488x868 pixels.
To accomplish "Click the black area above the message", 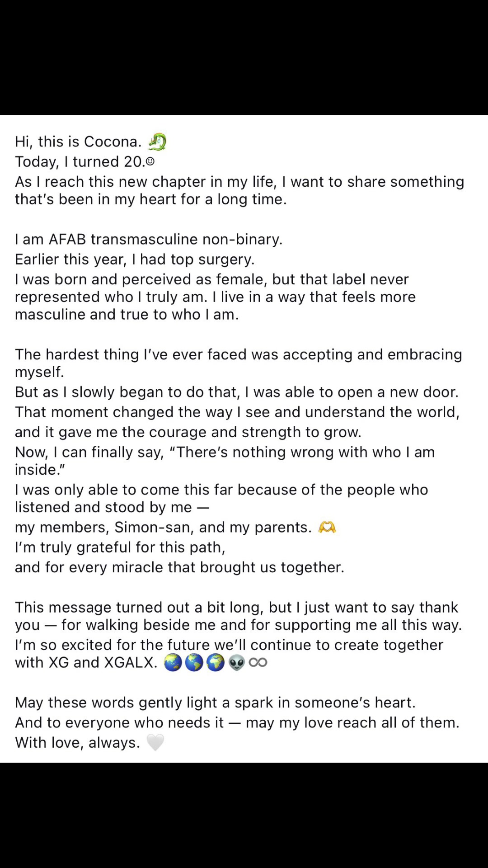I will coord(244,57).
